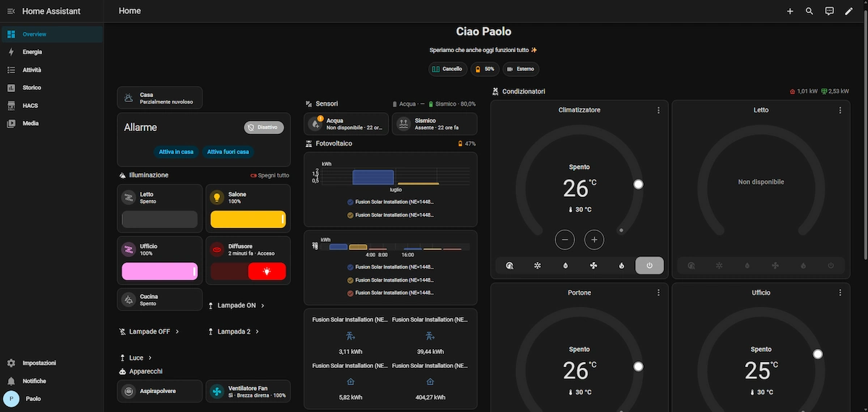
Task: Open Letto climate card three-dot menu
Action: coord(840,110)
